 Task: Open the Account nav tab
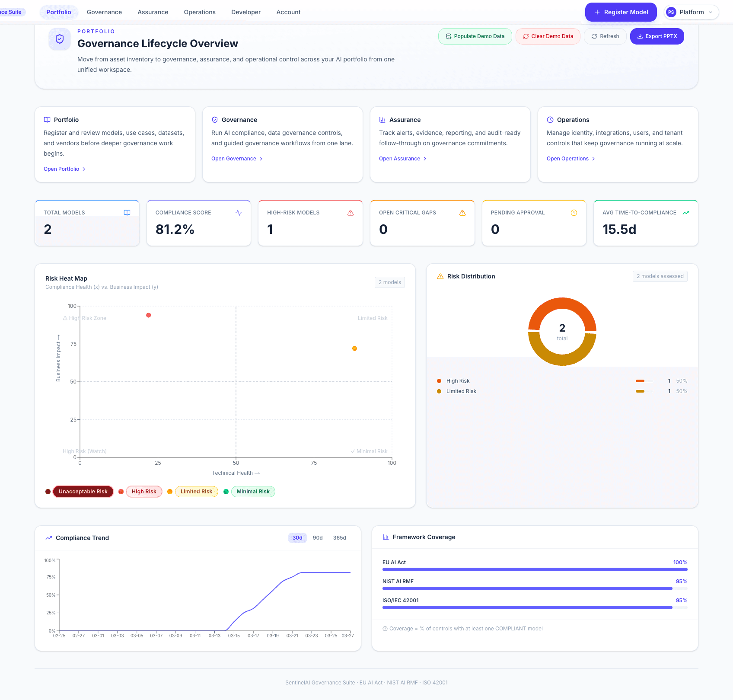pos(288,12)
